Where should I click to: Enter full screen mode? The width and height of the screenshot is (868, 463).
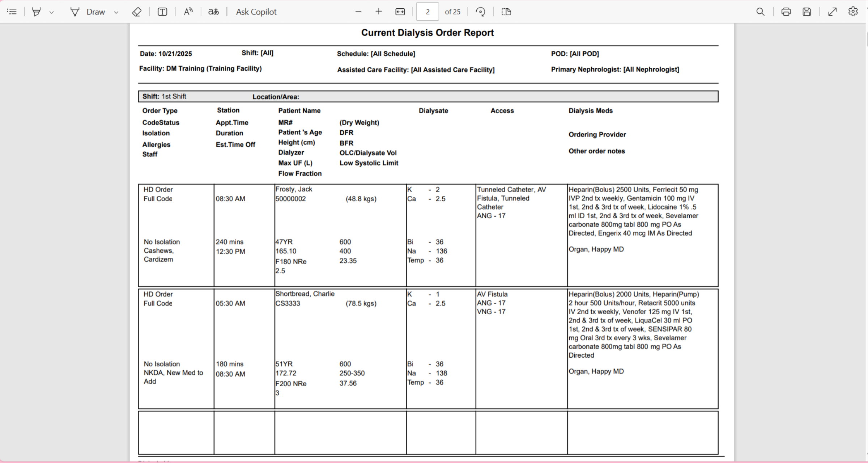[833, 12]
